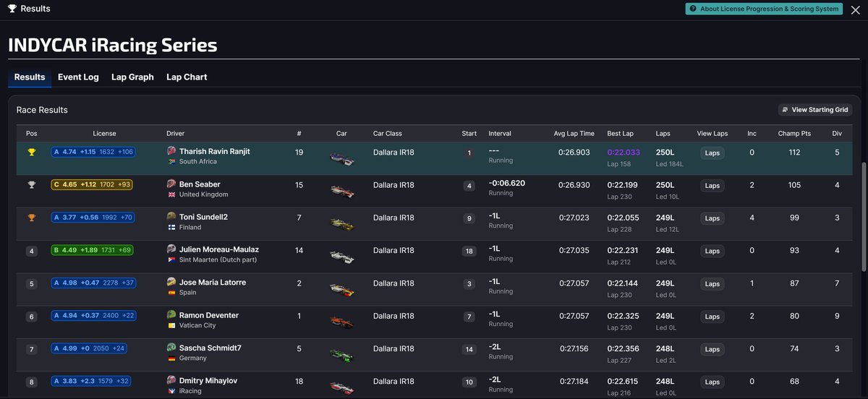The height and width of the screenshot is (399, 868).
Task: Click Dmitry Mihaylov's helmet icon
Action: point(171,380)
